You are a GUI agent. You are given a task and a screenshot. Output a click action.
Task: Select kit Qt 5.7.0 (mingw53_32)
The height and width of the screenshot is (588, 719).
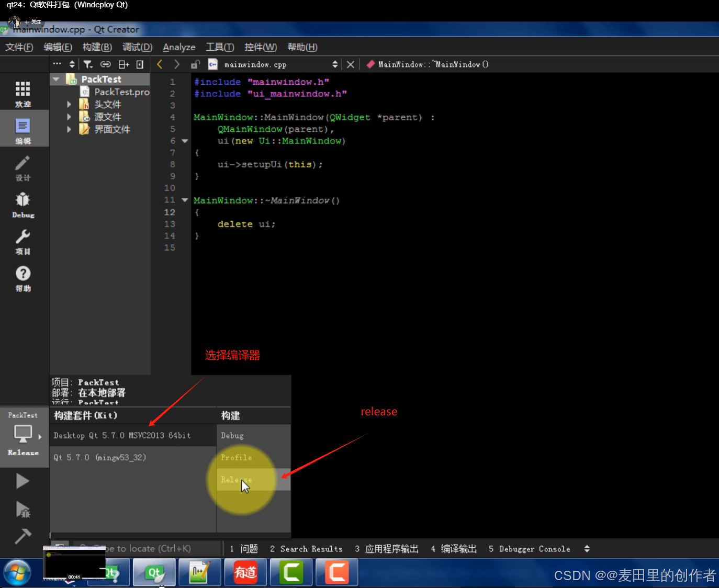133,457
